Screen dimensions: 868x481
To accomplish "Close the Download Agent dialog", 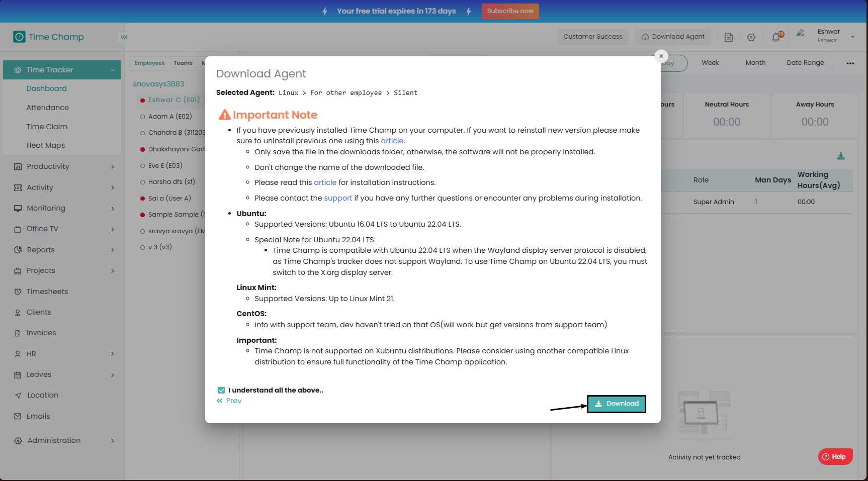I will [x=661, y=56].
